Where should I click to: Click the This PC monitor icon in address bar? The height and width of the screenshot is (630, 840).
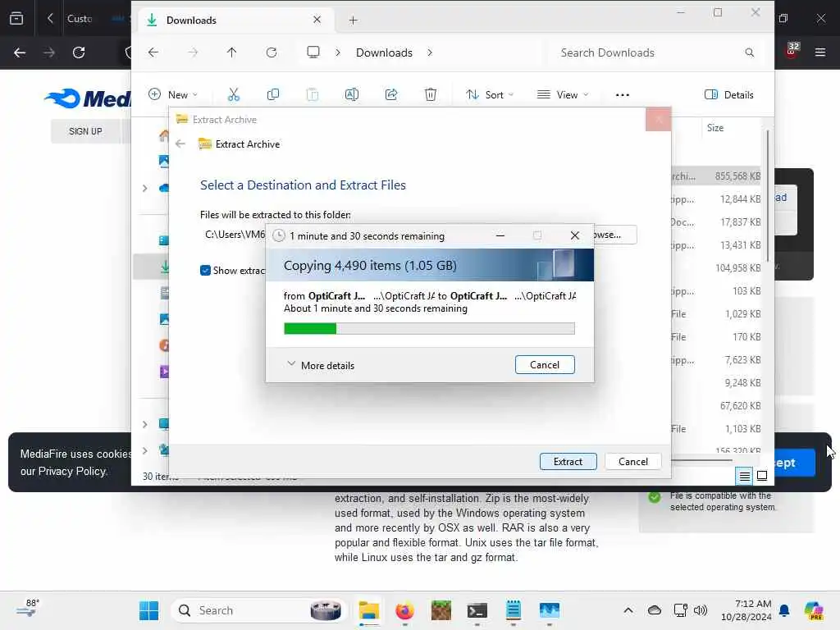pyautogui.click(x=313, y=52)
